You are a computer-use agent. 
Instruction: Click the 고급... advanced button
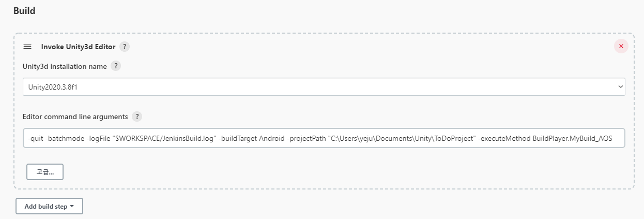click(x=45, y=172)
